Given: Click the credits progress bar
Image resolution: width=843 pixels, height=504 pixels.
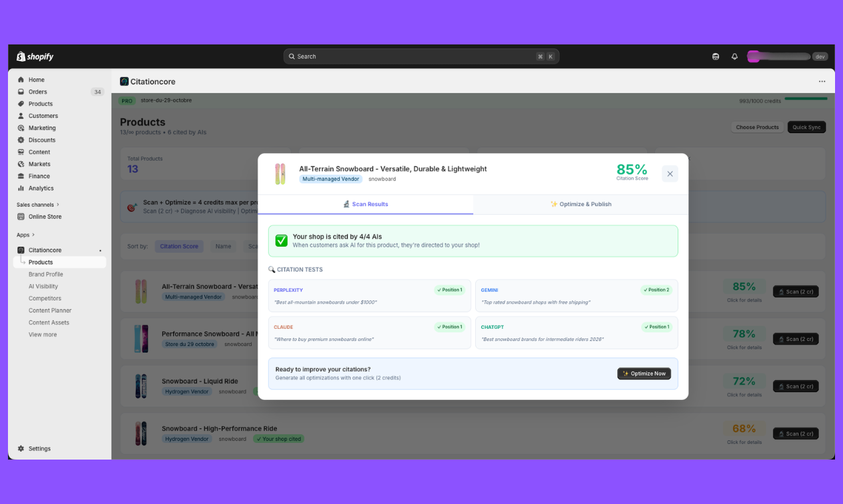Looking at the screenshot, I should (806, 99).
